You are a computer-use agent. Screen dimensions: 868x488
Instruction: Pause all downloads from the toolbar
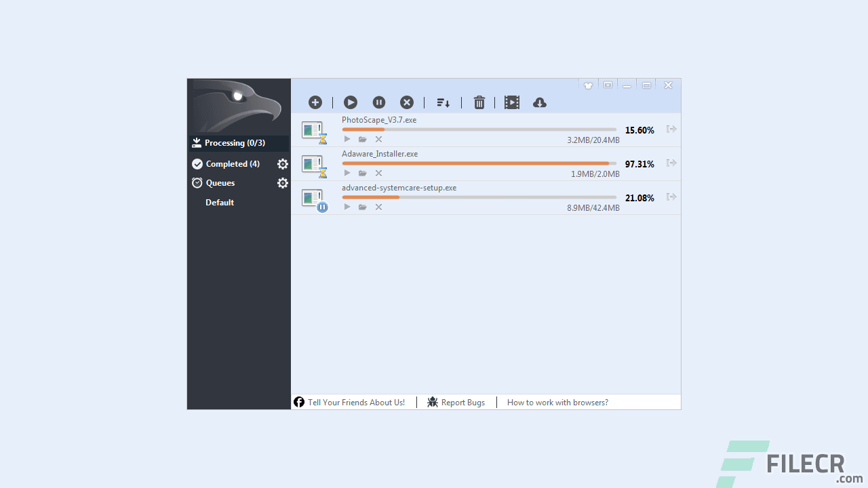(x=378, y=102)
